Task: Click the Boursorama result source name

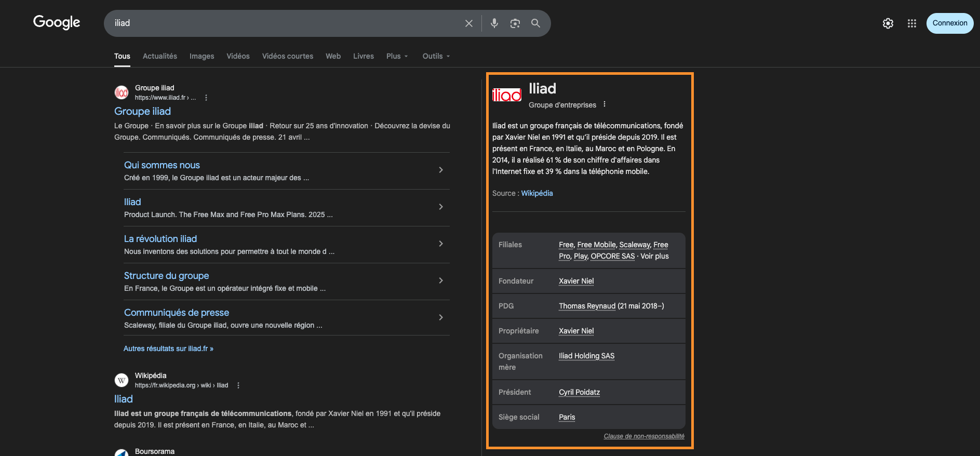Action: tap(155, 451)
